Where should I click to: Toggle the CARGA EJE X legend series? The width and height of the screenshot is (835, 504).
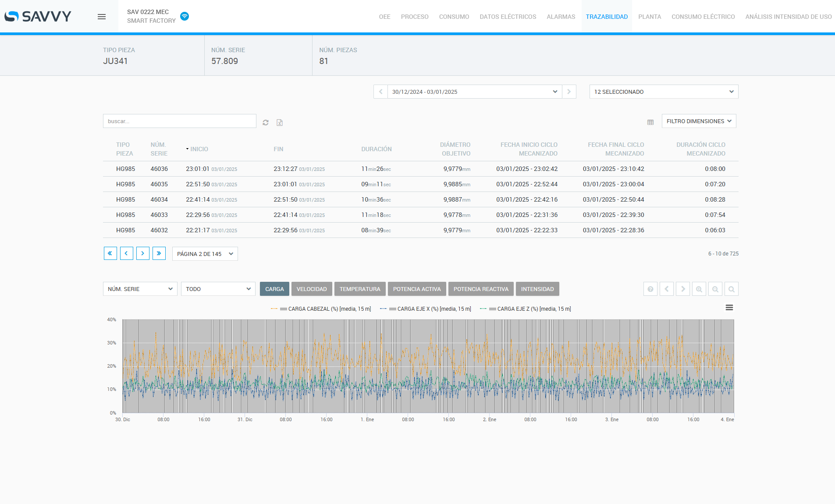(x=433, y=309)
